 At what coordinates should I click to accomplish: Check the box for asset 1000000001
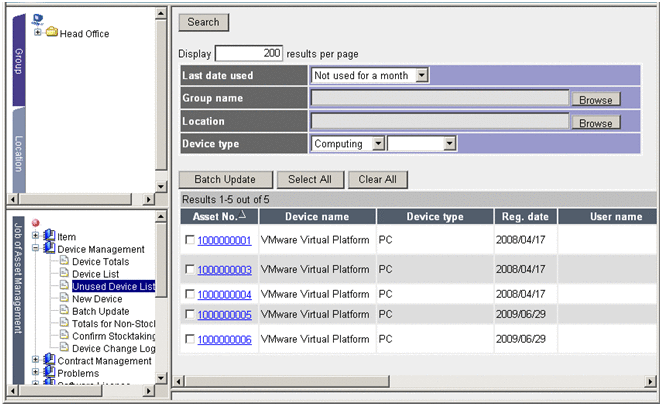click(x=190, y=241)
